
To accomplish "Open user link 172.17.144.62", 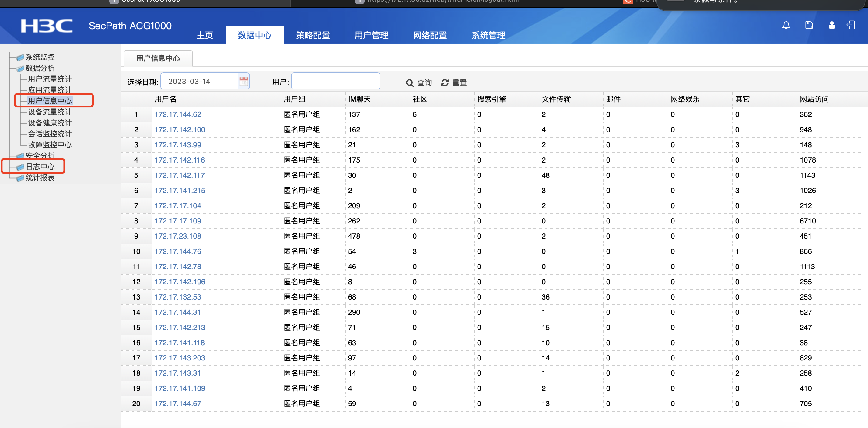I will point(177,114).
